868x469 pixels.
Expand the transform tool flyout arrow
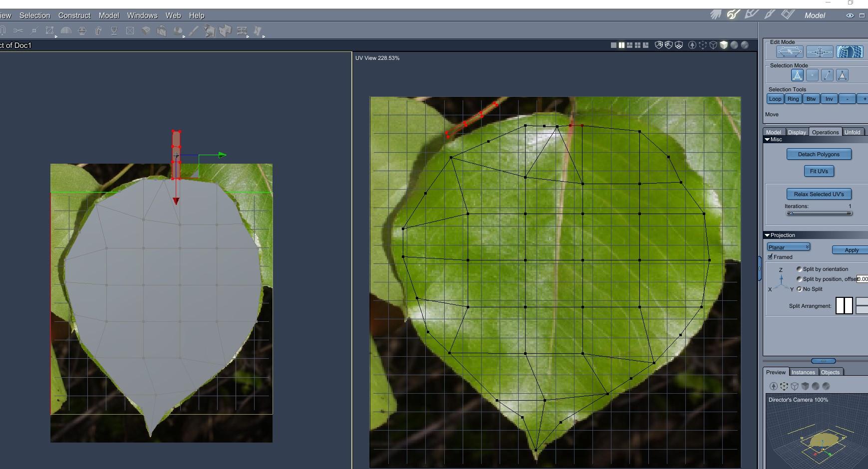point(56,36)
